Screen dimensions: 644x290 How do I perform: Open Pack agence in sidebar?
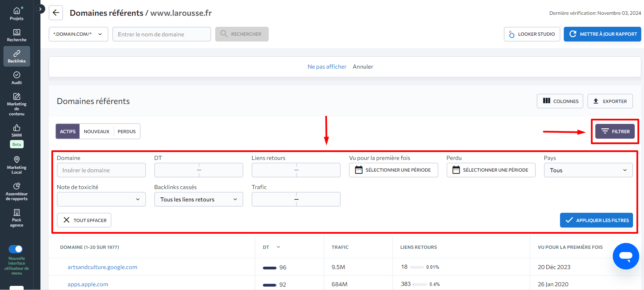[16, 218]
